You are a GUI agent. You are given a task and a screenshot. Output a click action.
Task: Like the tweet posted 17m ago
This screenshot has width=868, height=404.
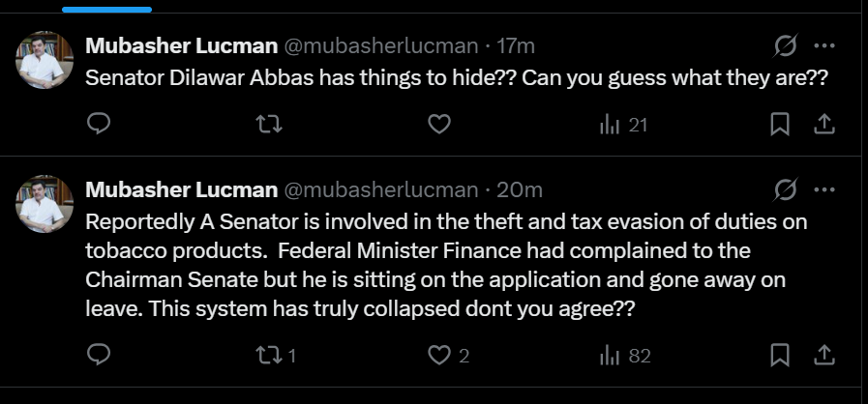click(439, 125)
